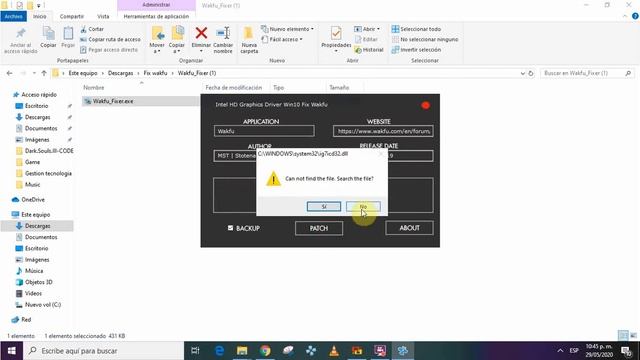
Task: Click Invertir selección
Action: pos(416,50)
